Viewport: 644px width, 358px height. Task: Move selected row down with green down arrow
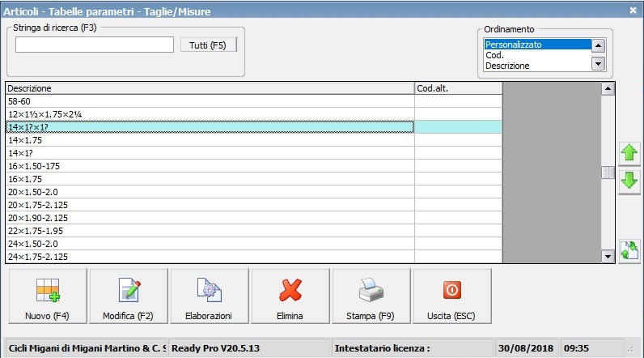click(x=629, y=181)
